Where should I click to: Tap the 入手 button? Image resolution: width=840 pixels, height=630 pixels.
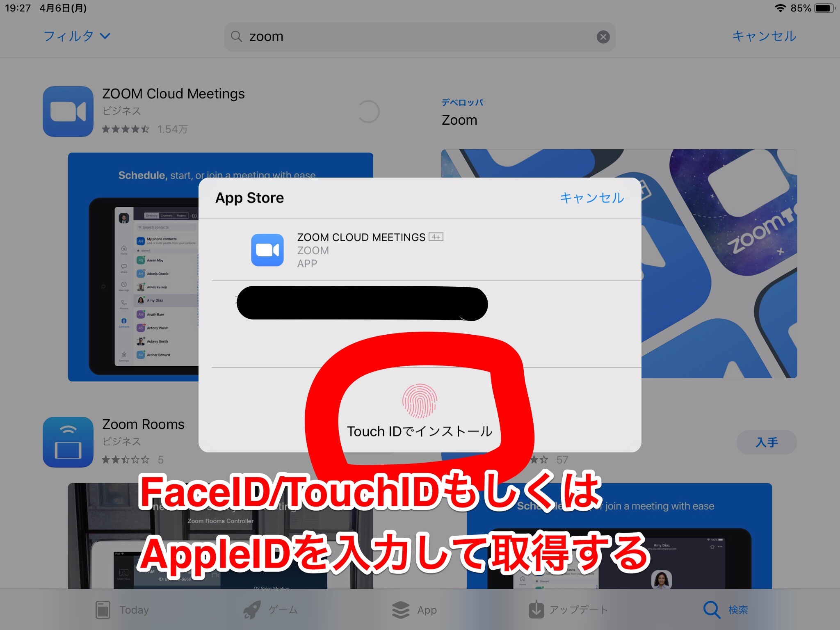[x=767, y=442]
